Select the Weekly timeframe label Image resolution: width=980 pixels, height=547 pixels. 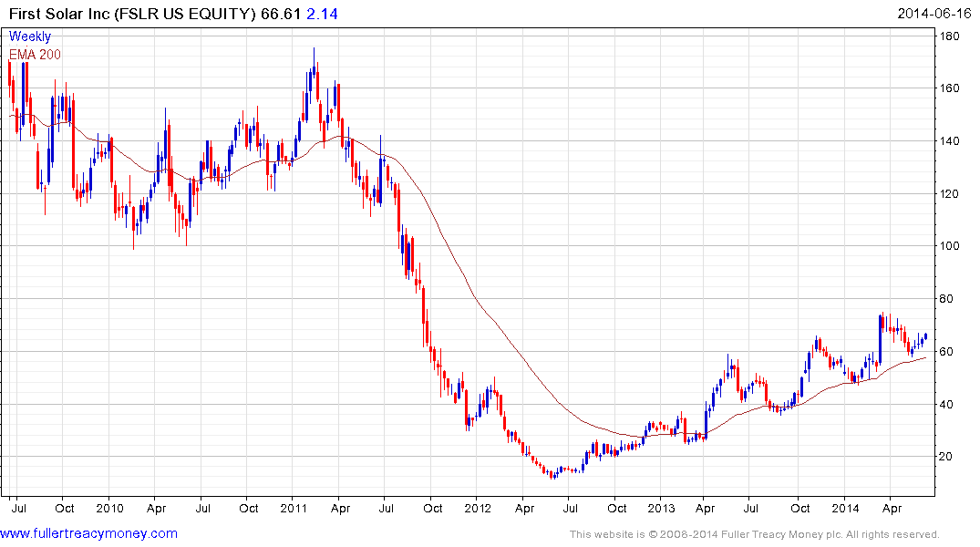(30, 36)
